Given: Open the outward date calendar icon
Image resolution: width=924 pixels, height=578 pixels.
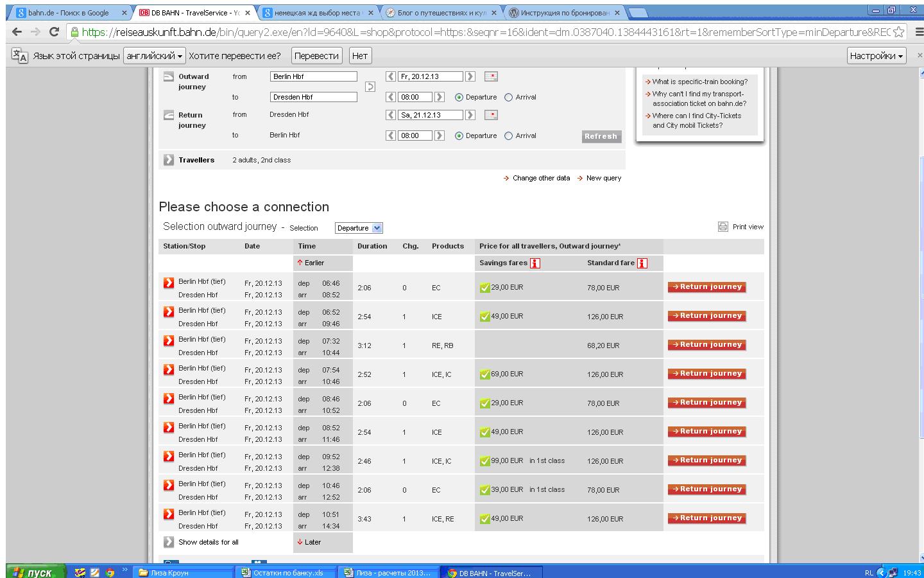Looking at the screenshot, I should (491, 76).
